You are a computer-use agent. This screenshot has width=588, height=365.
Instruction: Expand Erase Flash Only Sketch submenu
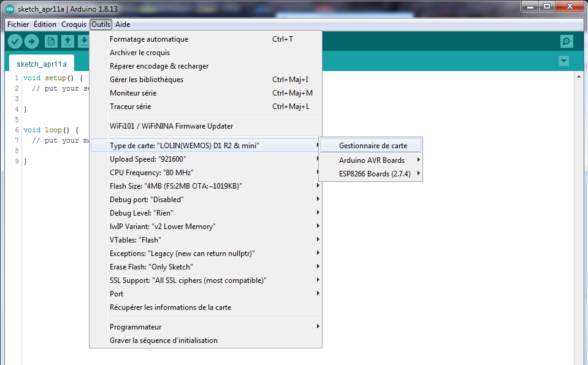(205, 267)
